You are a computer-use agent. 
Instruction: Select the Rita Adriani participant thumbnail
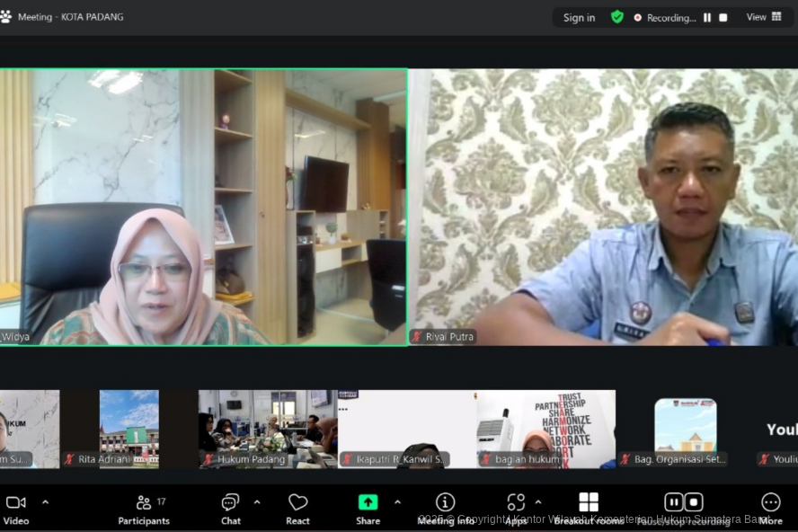129,428
